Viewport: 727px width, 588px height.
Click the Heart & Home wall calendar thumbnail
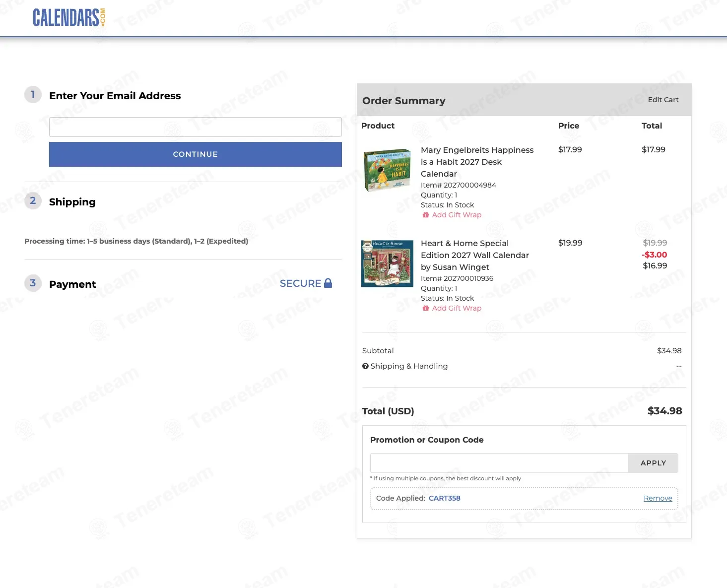coord(387,263)
